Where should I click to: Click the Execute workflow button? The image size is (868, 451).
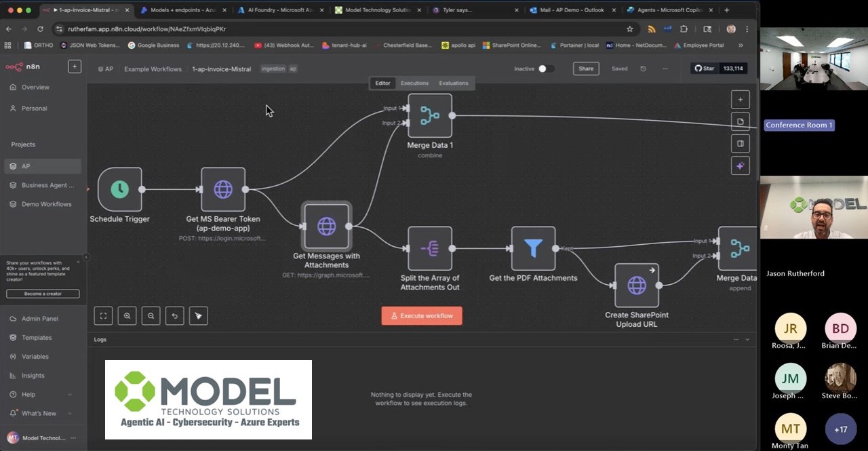click(422, 315)
